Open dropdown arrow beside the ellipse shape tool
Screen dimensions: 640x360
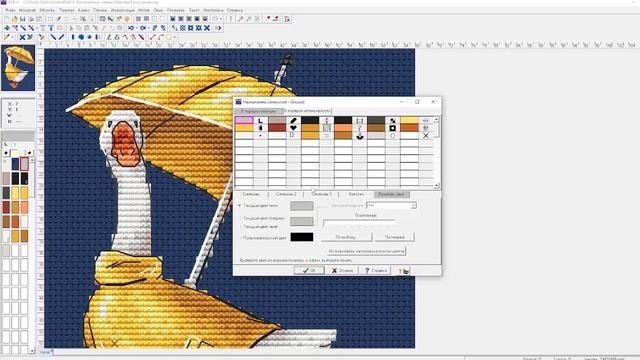pos(175,37)
